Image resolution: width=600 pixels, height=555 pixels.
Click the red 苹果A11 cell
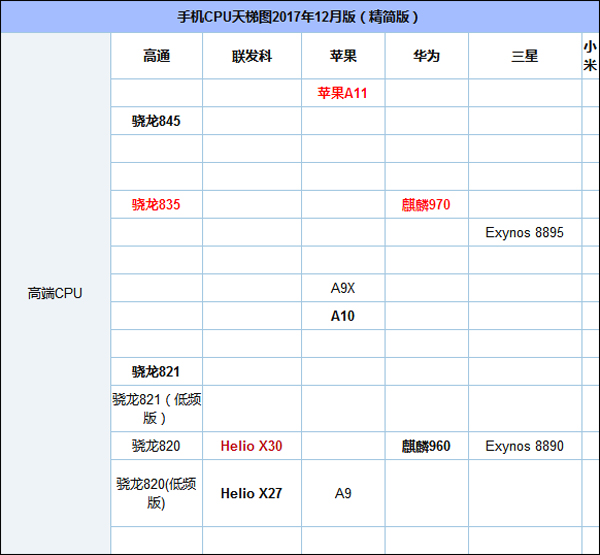point(342,93)
